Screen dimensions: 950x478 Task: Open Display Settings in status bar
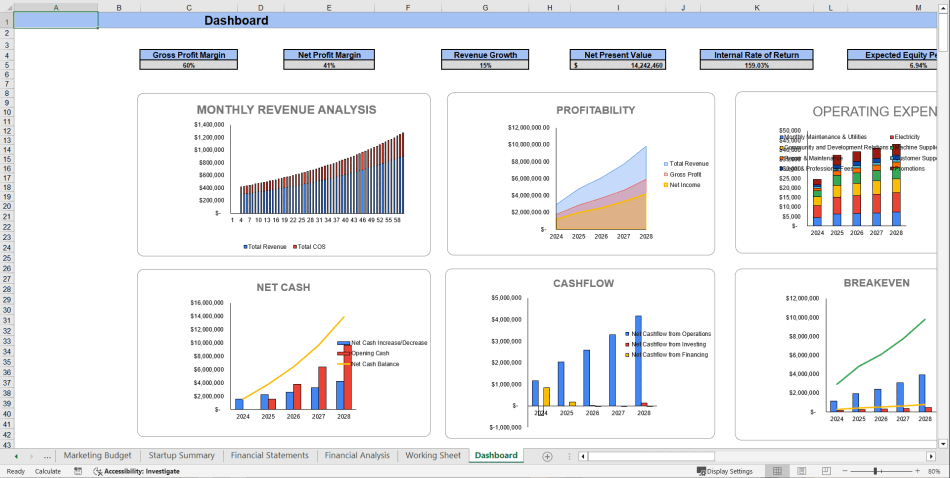coord(724,471)
